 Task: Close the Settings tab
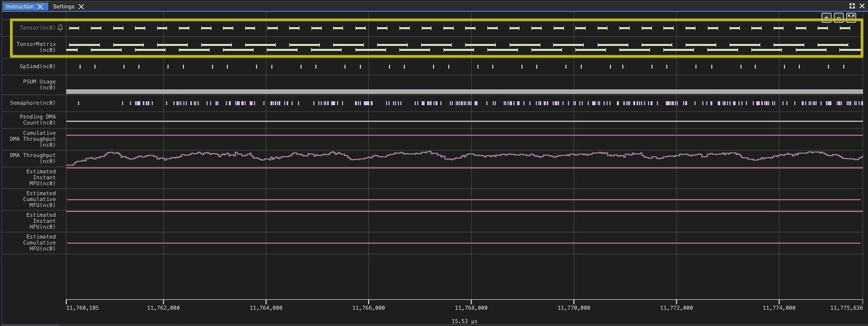pos(81,6)
